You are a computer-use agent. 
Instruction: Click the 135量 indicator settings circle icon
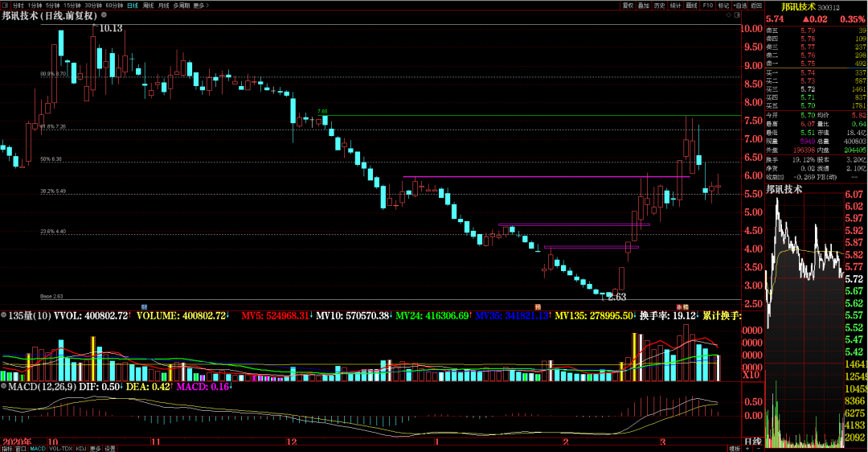tap(4, 315)
